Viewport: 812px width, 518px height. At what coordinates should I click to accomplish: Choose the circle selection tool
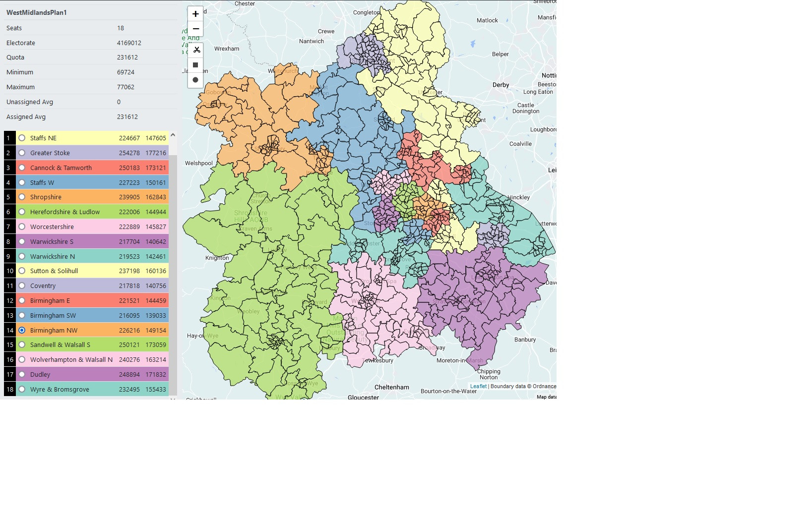195,80
